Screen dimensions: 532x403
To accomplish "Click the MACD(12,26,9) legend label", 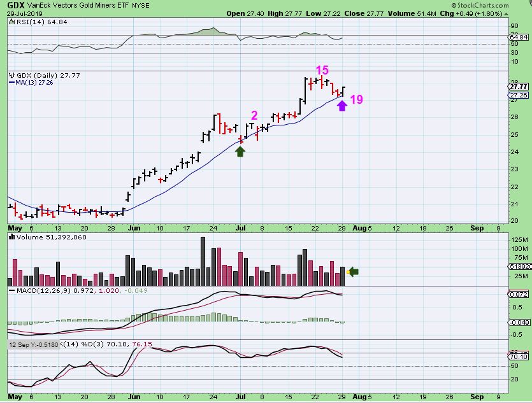I will (43, 290).
